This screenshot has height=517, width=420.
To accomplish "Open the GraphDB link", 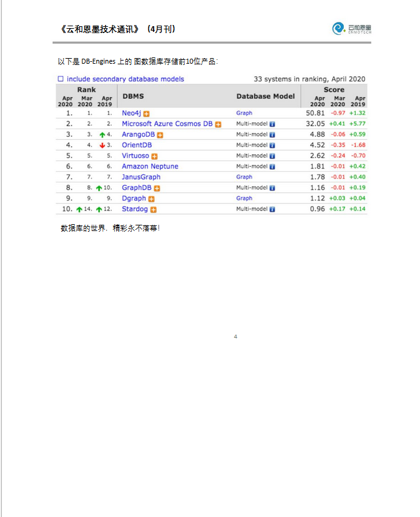I will coord(137,187).
